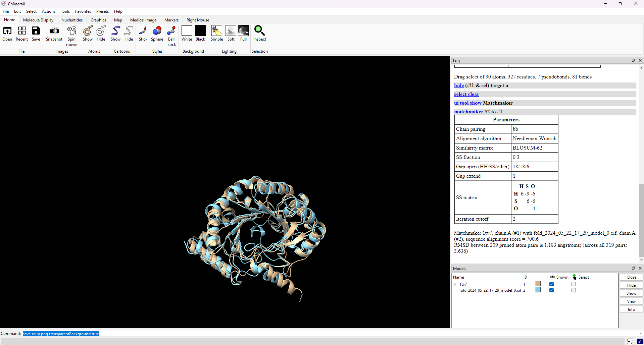Open the Help menu
Image resolution: width=644 pixels, height=345 pixels.
coord(118,11)
